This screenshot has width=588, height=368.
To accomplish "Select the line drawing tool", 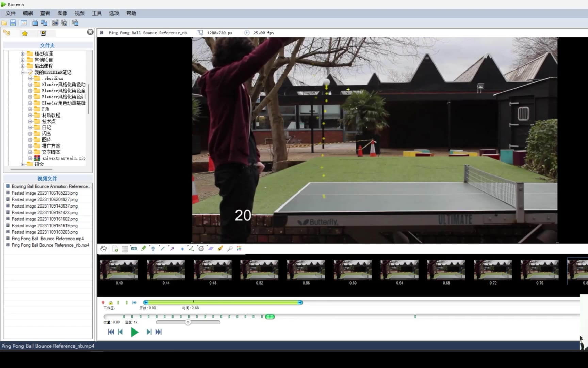I will (163, 249).
